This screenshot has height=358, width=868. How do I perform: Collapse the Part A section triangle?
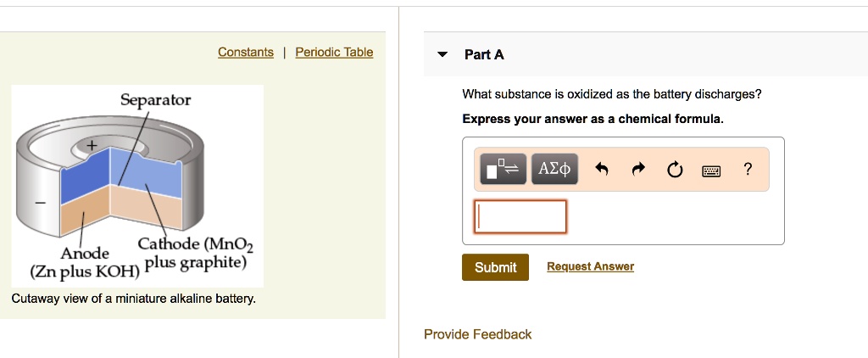point(442,55)
